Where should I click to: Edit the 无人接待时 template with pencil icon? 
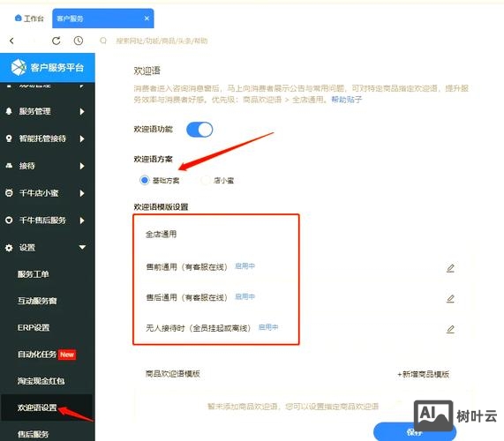tap(451, 329)
